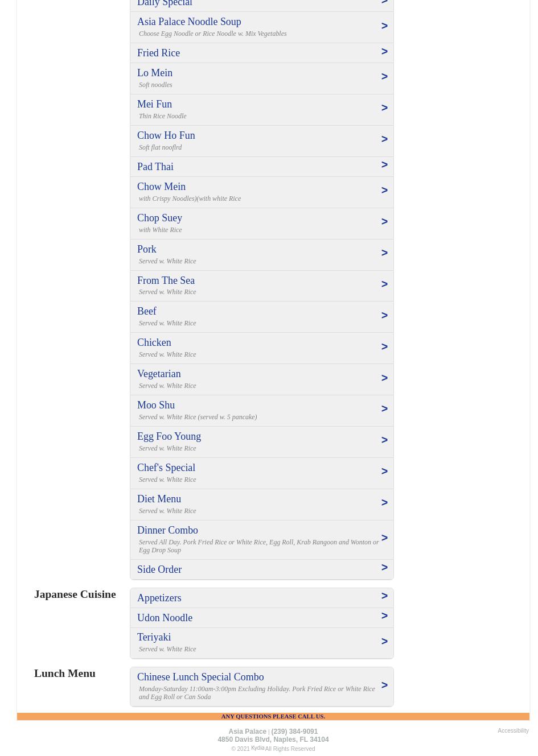Click arrow beside Egg Foo Young
The image size is (538, 756).
click(x=384, y=440)
